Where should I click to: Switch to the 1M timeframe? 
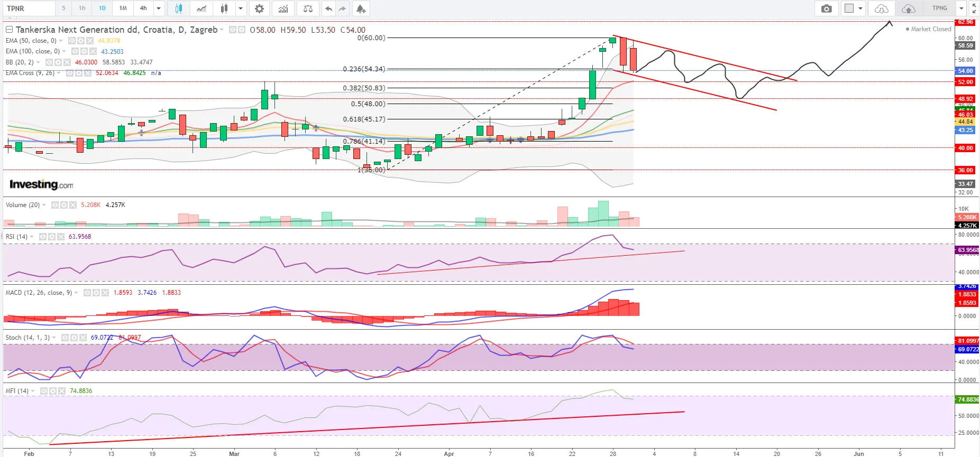tap(123, 8)
